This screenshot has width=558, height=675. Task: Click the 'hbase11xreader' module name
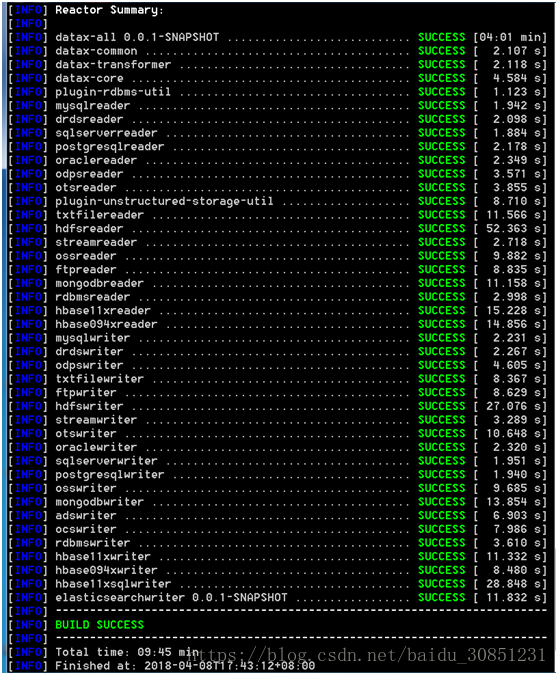pos(103,311)
